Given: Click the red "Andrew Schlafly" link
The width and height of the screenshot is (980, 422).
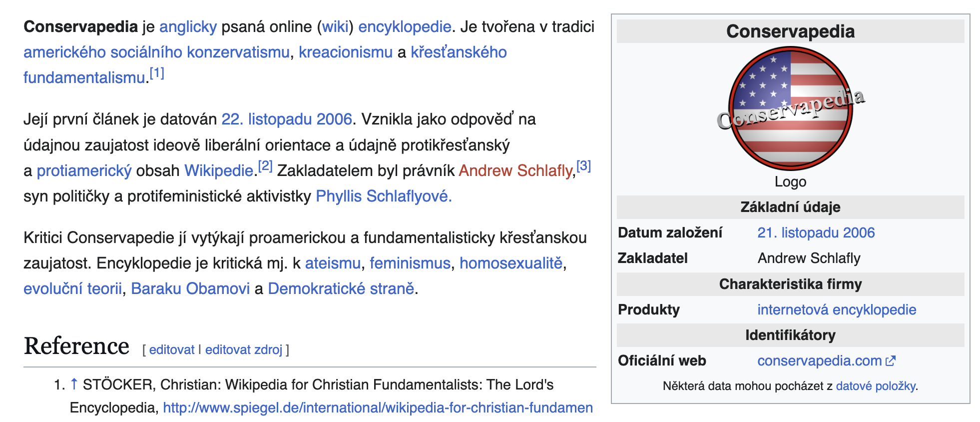Looking at the screenshot, I should (x=515, y=170).
